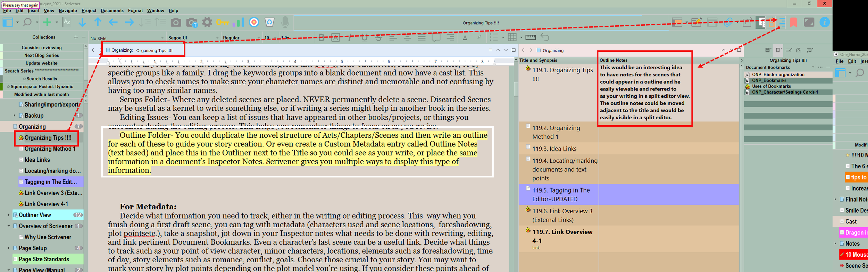Click the blue Move Down arrow
This screenshot has width=868, height=272.
click(82, 22)
